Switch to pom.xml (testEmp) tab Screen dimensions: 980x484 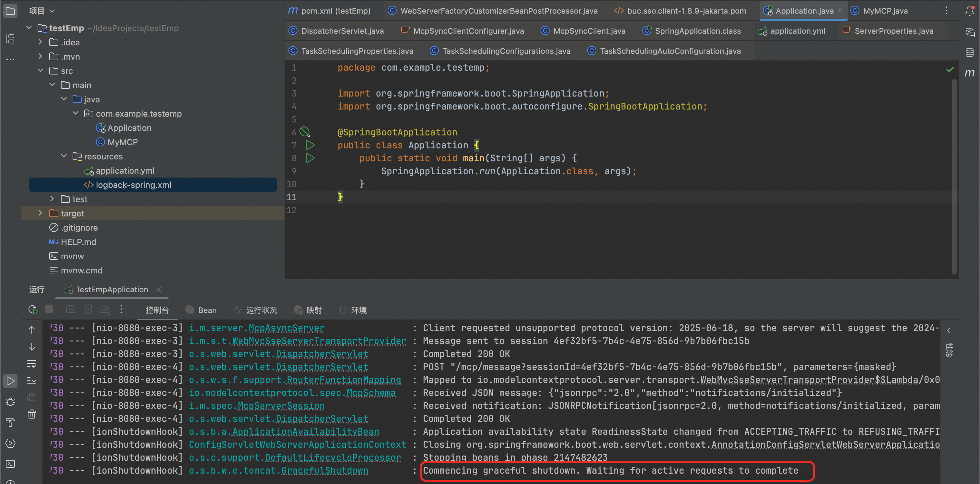click(x=330, y=11)
